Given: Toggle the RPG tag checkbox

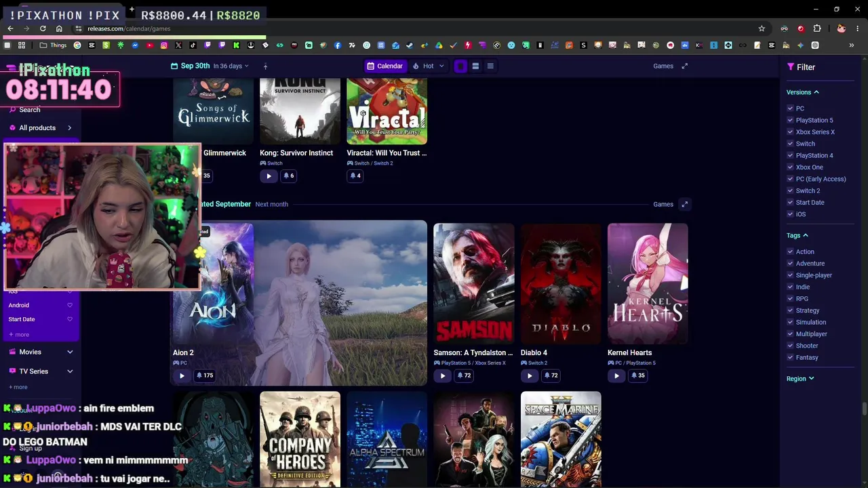Looking at the screenshot, I should 790,298.
